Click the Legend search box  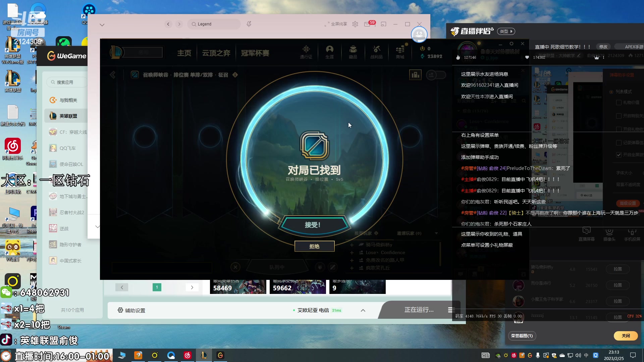click(x=214, y=24)
